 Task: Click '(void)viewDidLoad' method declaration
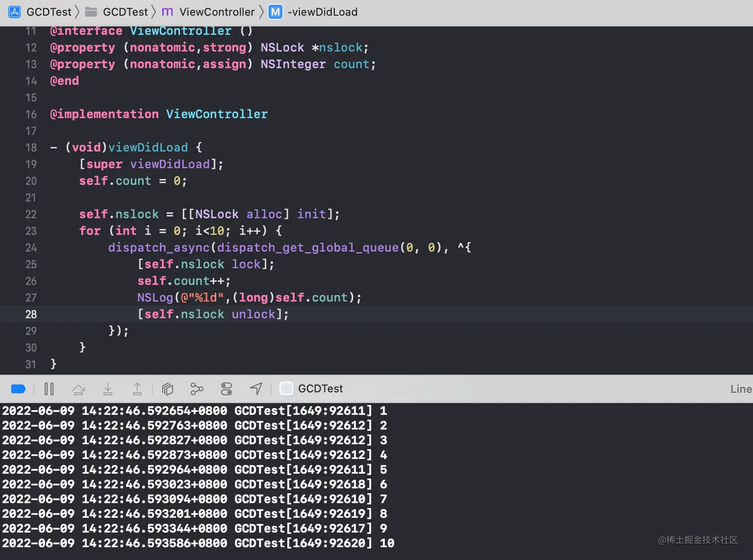click(x=126, y=147)
